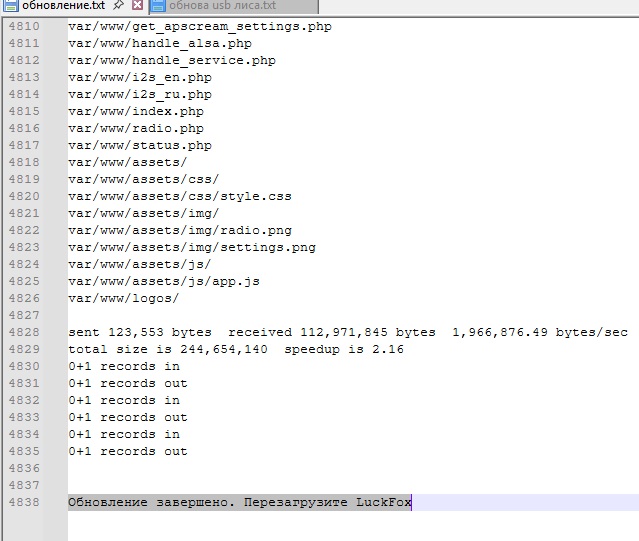The height and width of the screenshot is (541, 639).
Task: Click the line var/www/assets/img/ on 4821
Action: (x=143, y=213)
